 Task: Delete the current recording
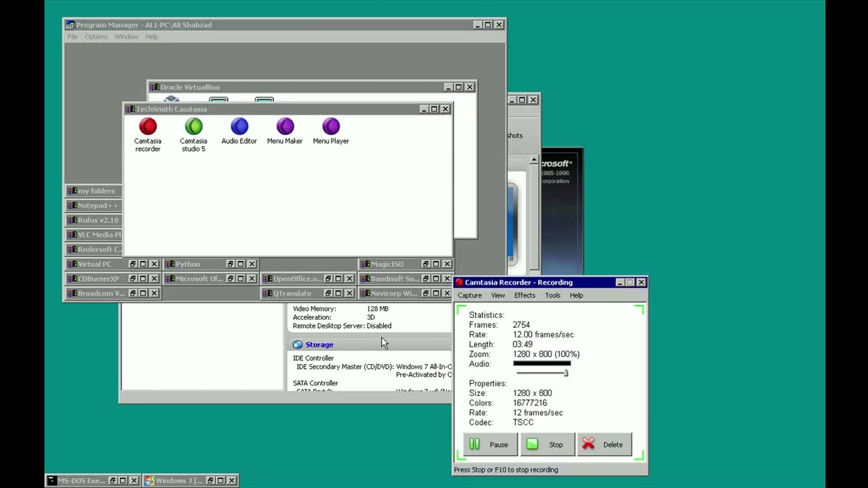pyautogui.click(x=604, y=445)
